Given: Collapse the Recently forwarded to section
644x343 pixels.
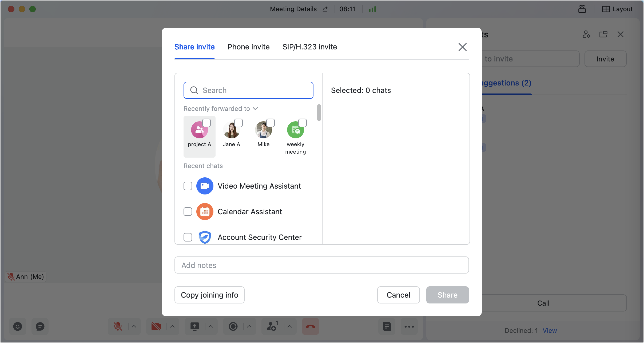Looking at the screenshot, I should pyautogui.click(x=255, y=108).
